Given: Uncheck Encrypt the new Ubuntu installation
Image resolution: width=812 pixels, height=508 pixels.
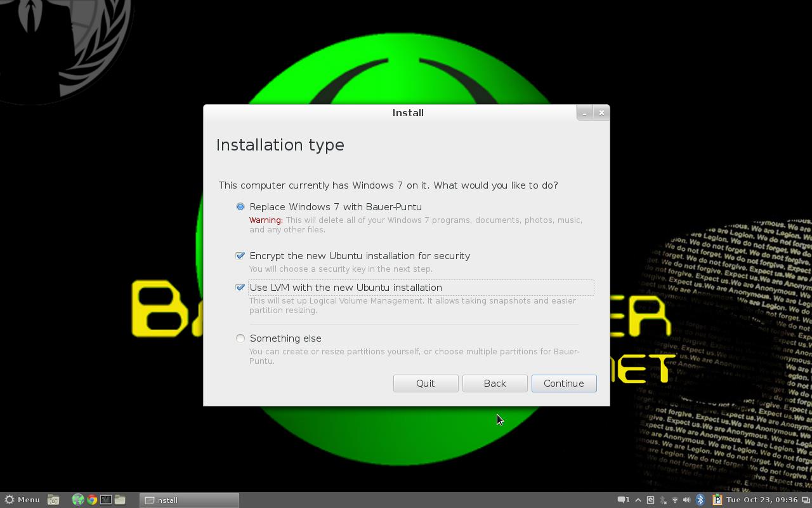Looking at the screenshot, I should [240, 256].
